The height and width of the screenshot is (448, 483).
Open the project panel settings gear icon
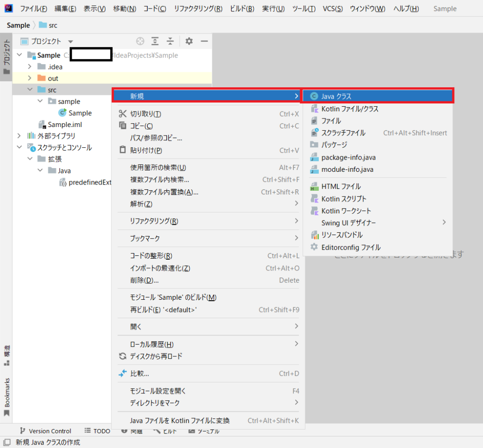click(x=188, y=41)
